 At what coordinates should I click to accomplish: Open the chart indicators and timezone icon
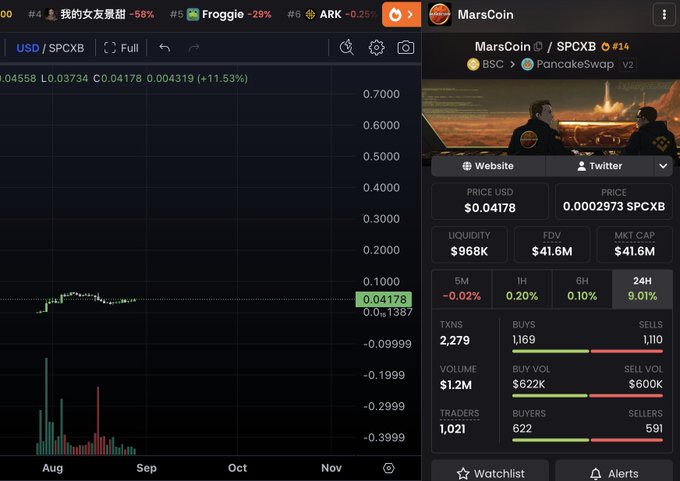click(x=347, y=48)
